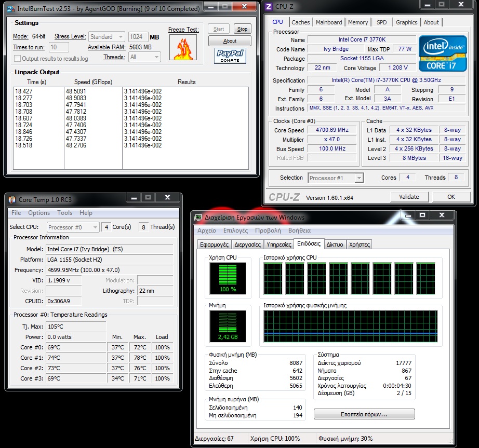Click the Intel Core i7 logo in CPU-Z
The image size is (479, 448).
(443, 53)
